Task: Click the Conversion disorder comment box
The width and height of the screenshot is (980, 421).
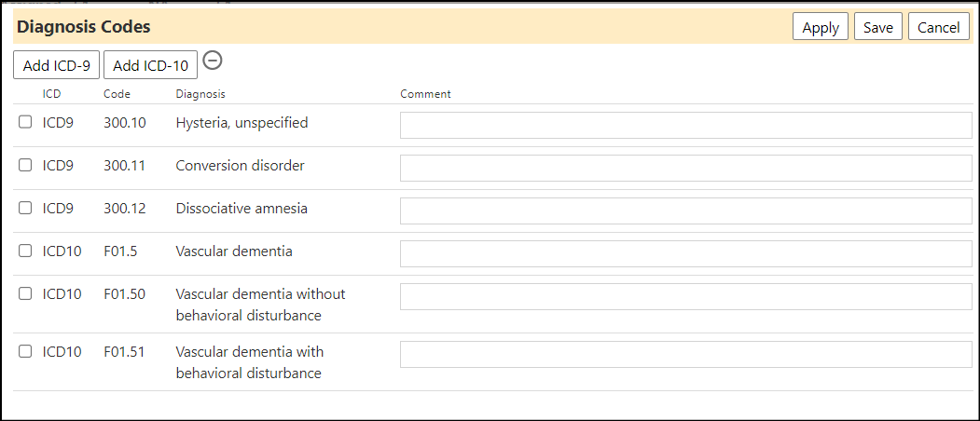Action: [686, 168]
